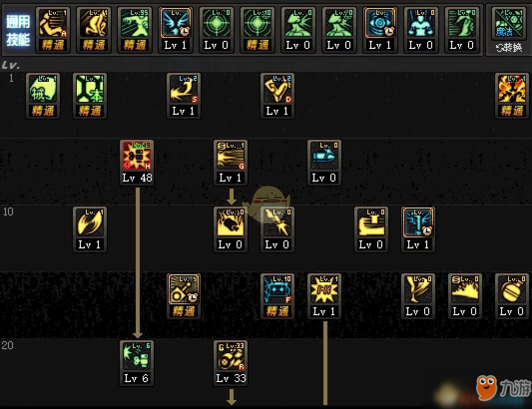This screenshot has height=409, width=532.
Task: Select the blue bullet Lv 0 skill
Action: (324, 163)
